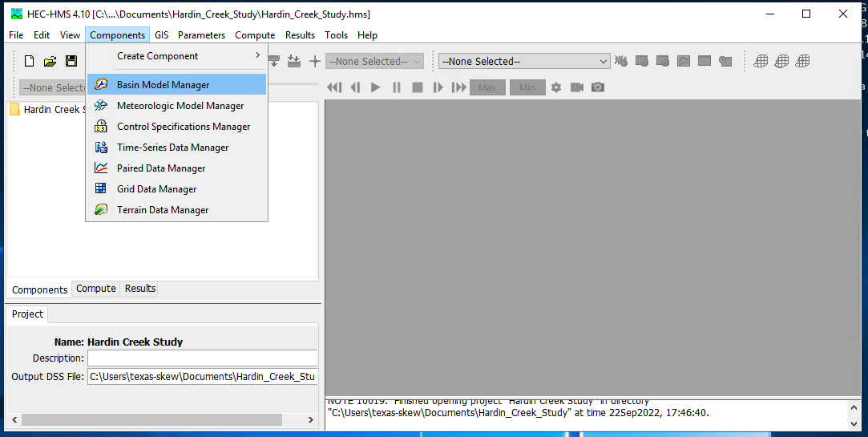The height and width of the screenshot is (437, 868).
Task: Take a snapshot with the photo camera icon
Action: point(598,87)
